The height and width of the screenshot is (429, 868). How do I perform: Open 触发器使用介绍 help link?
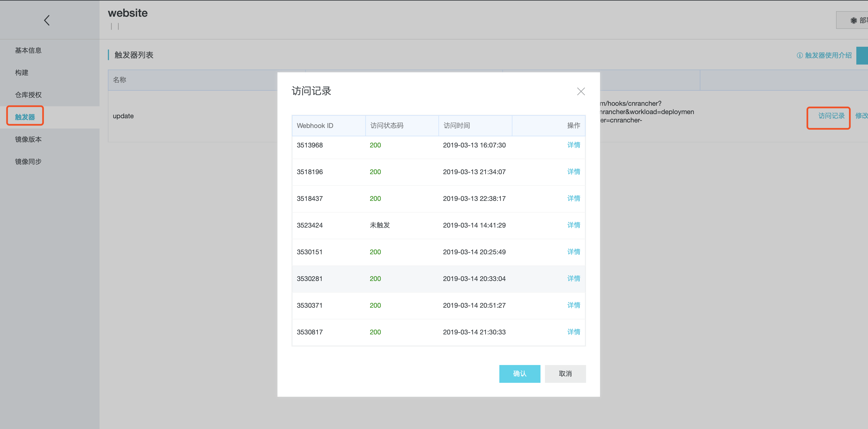(x=828, y=55)
